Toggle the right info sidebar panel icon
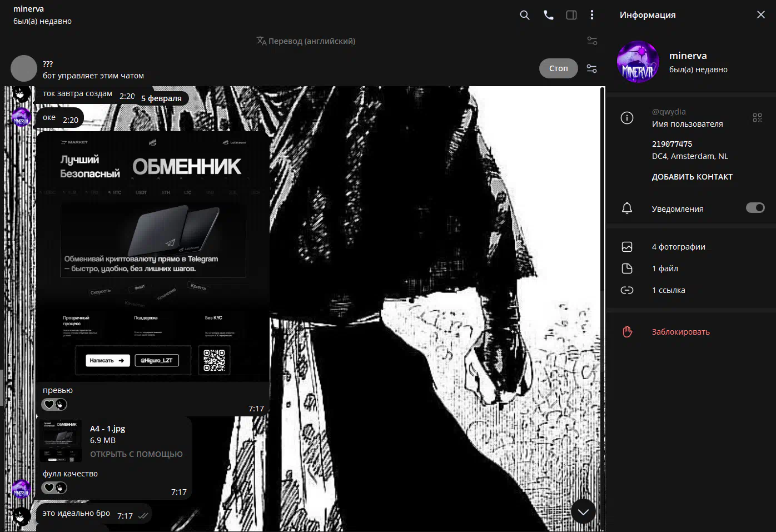 coord(571,15)
